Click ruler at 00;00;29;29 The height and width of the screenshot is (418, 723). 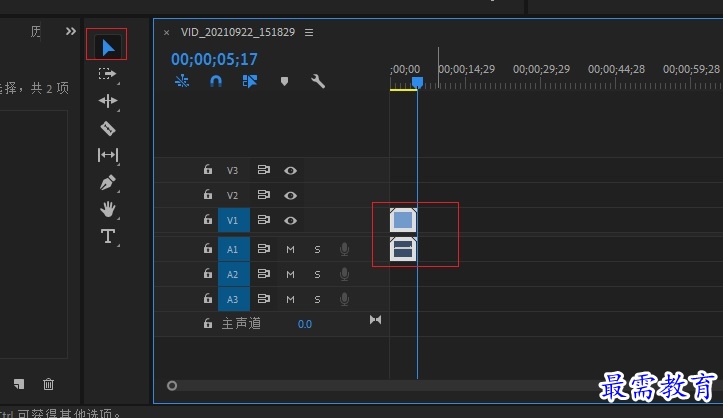pos(541,69)
